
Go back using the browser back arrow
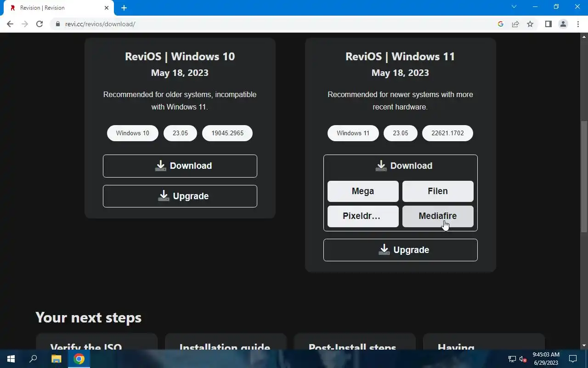(x=10, y=24)
